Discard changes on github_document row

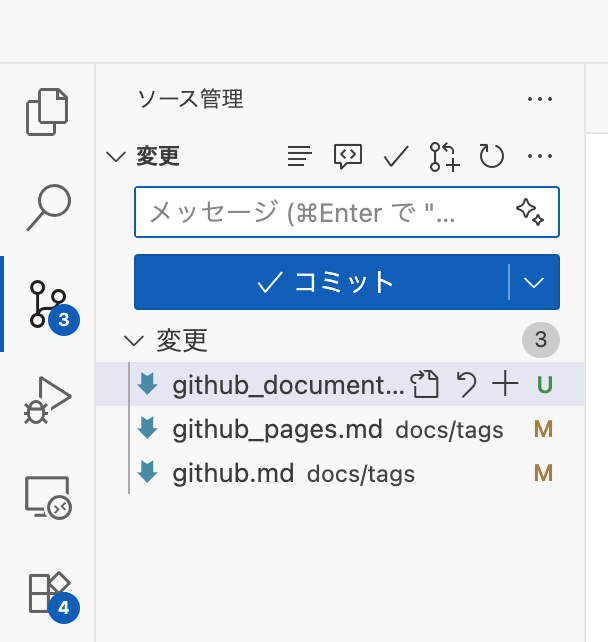[x=466, y=384]
